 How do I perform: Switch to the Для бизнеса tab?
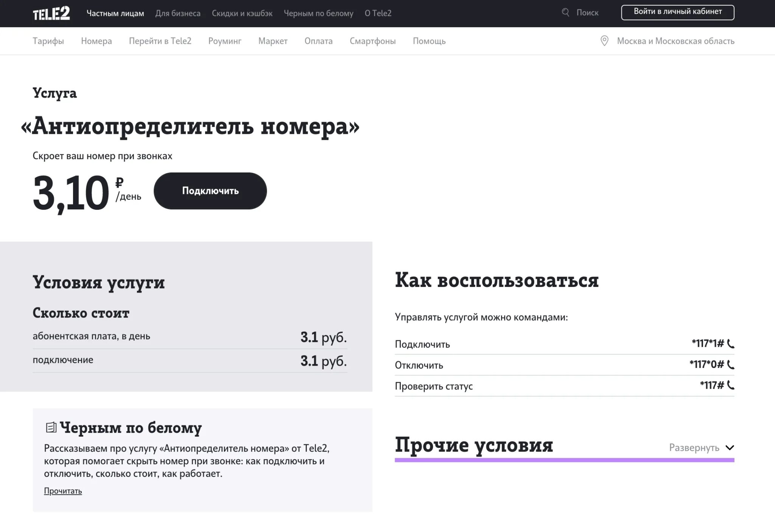click(x=178, y=13)
